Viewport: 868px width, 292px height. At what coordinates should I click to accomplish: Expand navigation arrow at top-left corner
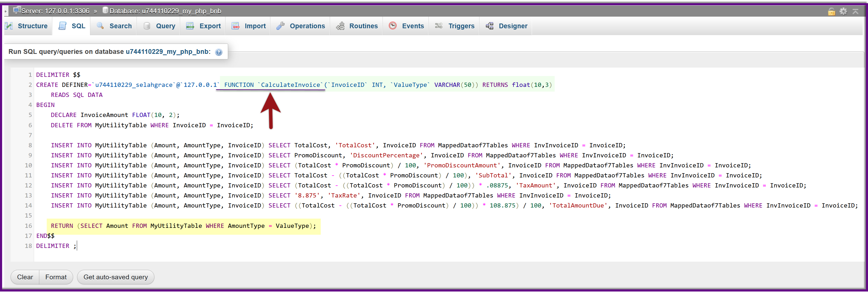pos(5,11)
